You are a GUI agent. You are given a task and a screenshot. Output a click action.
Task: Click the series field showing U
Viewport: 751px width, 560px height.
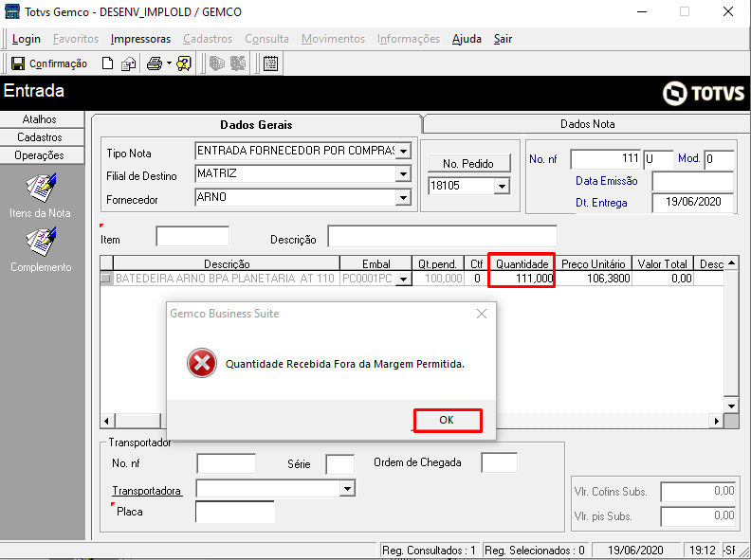658,159
